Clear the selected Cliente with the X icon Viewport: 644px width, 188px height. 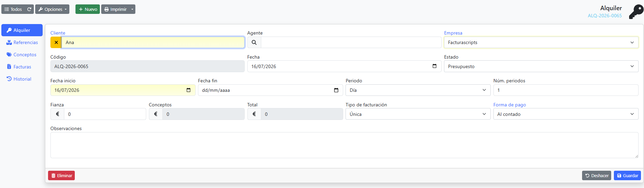click(x=56, y=42)
